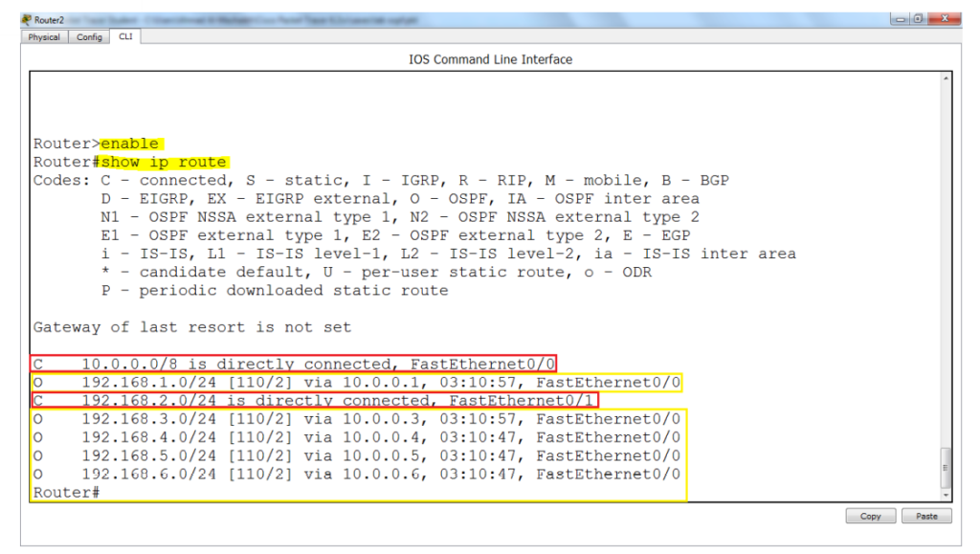
Task: Switch to the Physical tab
Action: pyautogui.click(x=44, y=37)
